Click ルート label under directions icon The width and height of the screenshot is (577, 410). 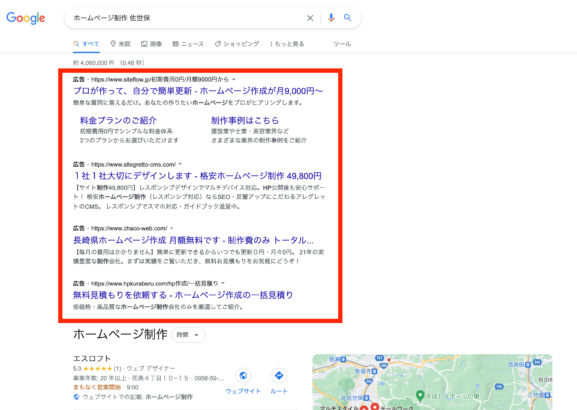[x=279, y=391]
